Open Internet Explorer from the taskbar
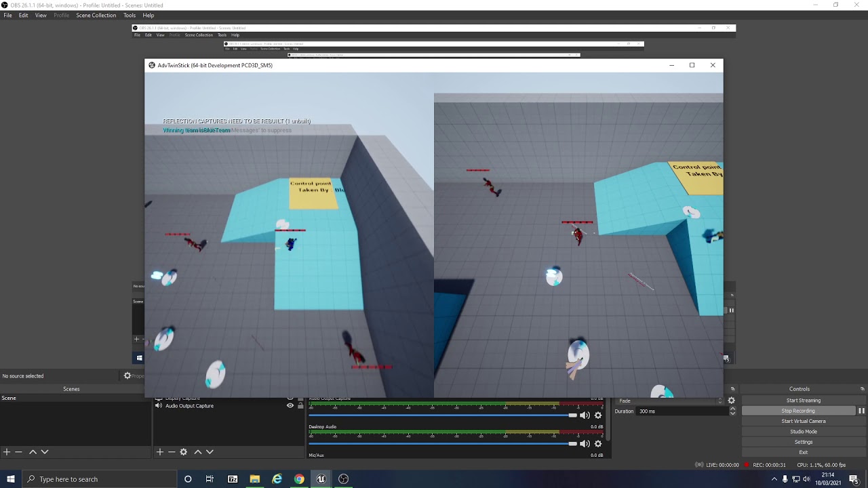The image size is (868, 488). pos(277,479)
